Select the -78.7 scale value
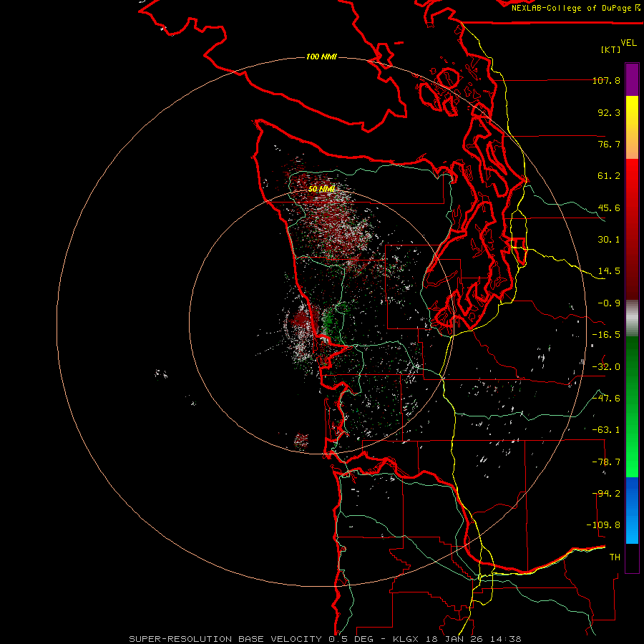 tap(606, 462)
